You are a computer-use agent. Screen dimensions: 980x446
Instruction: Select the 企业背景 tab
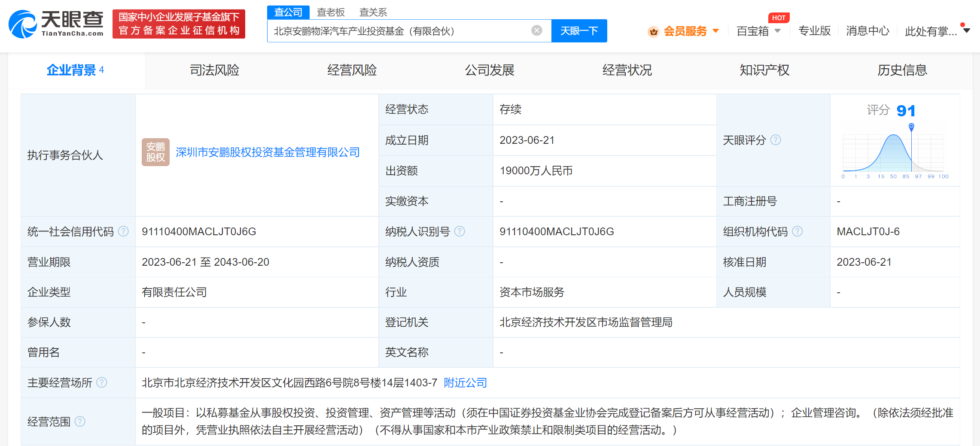pos(76,70)
